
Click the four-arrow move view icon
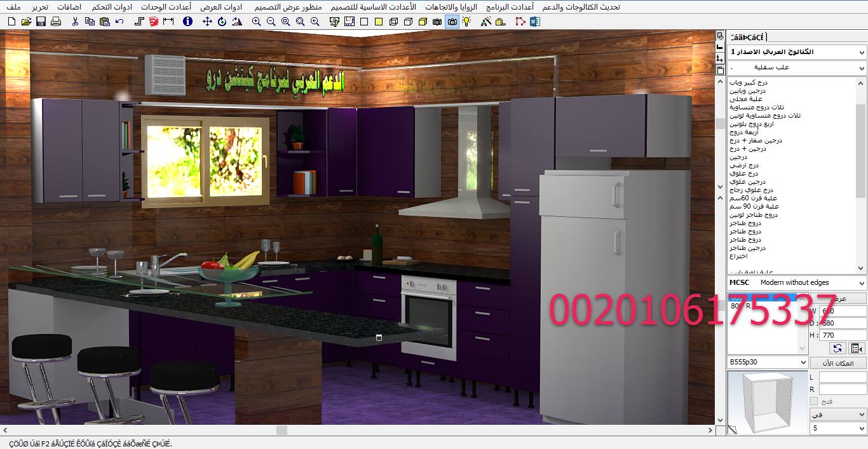[x=207, y=22]
